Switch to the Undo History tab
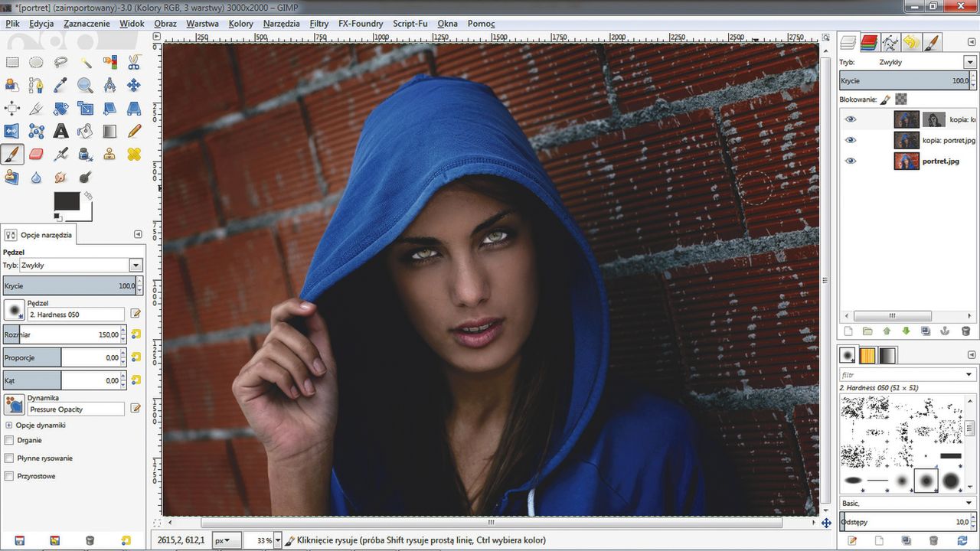Screen dimensions: 980x551 click(x=911, y=42)
